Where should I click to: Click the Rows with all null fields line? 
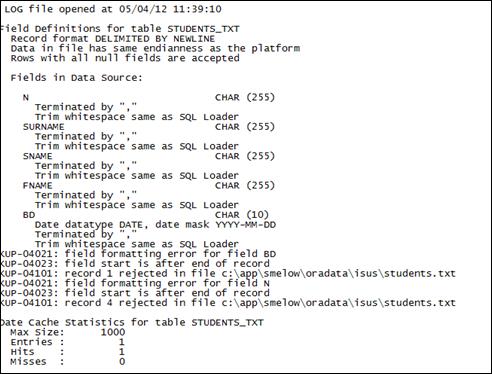pyautogui.click(x=125, y=58)
